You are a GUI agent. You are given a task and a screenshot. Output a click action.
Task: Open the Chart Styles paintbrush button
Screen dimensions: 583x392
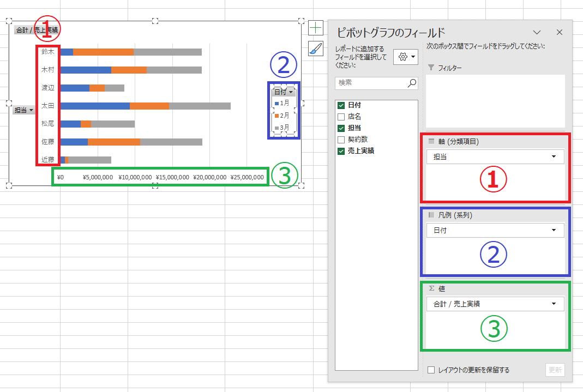pyautogui.click(x=316, y=48)
